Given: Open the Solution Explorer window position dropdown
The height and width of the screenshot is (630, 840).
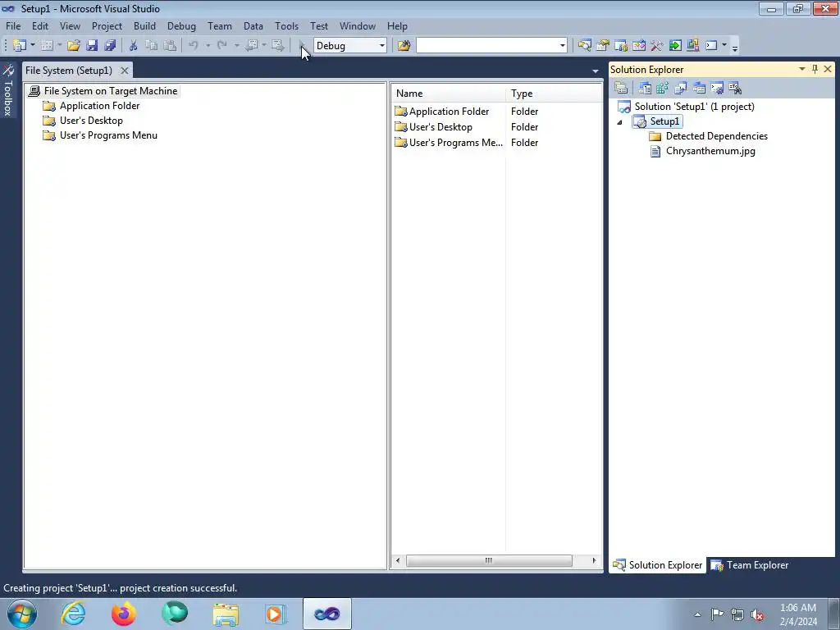Looking at the screenshot, I should pos(802,69).
